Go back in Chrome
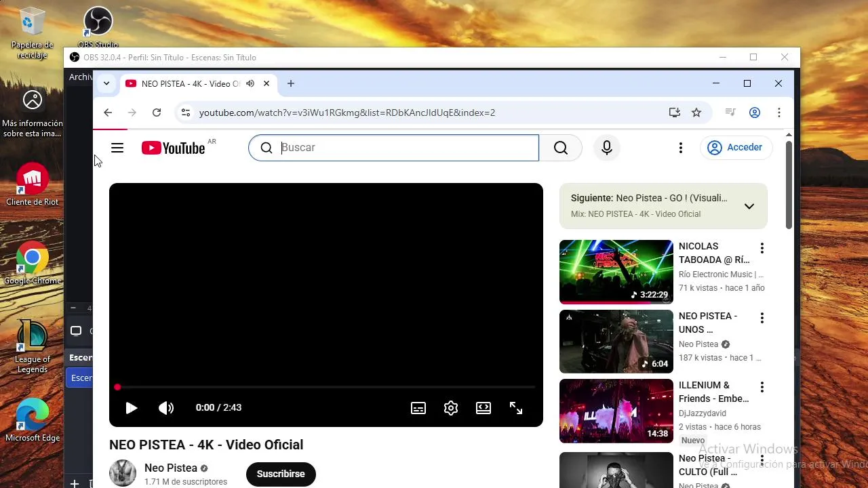Image resolution: width=868 pixels, height=488 pixels. [x=108, y=113]
